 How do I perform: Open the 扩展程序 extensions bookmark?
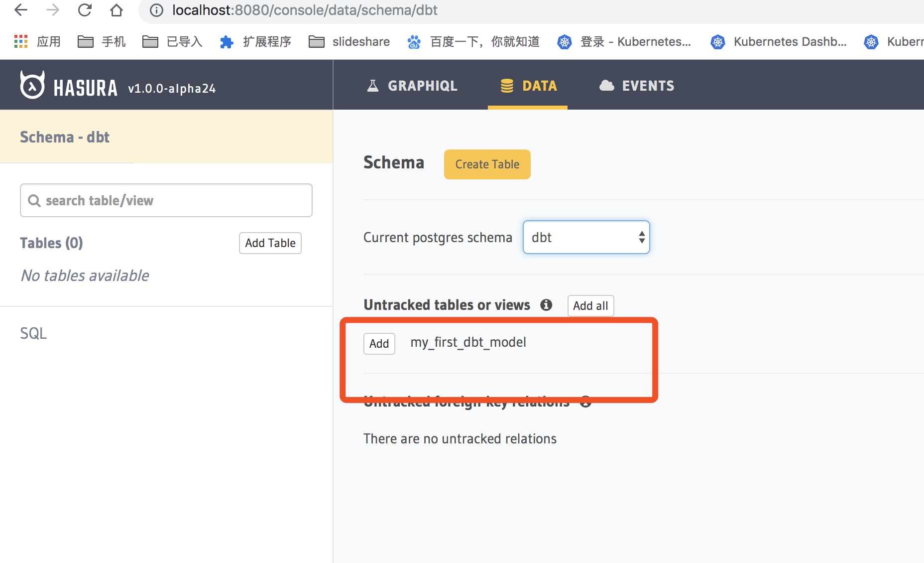[x=255, y=41]
